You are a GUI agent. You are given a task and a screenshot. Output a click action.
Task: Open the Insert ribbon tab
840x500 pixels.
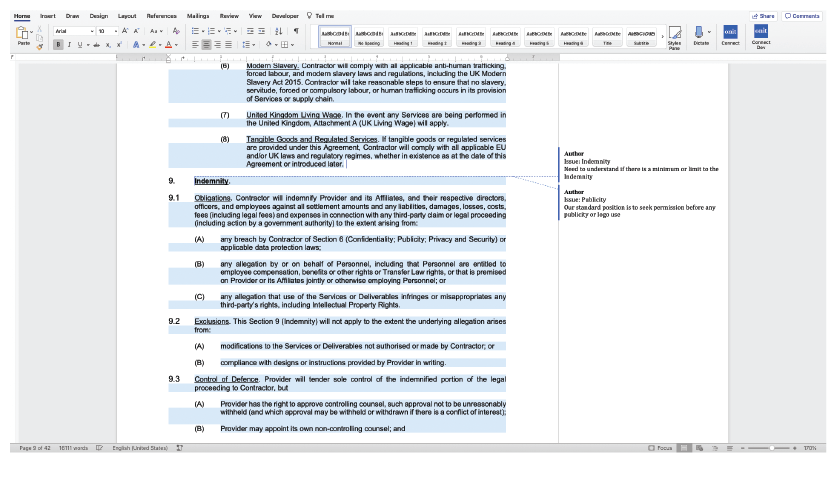pyautogui.click(x=47, y=16)
